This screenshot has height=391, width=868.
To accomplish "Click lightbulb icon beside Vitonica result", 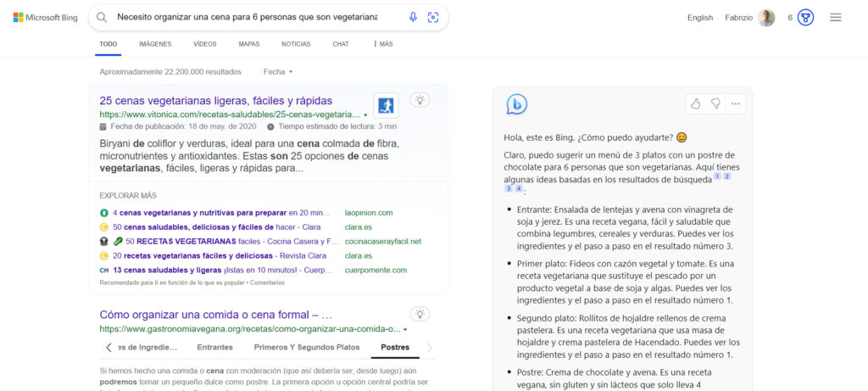I will (x=420, y=100).
